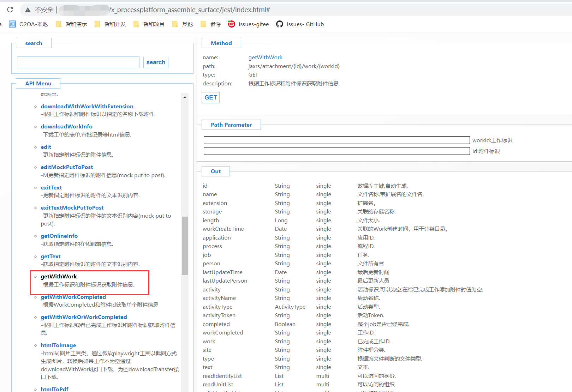
Task: Open the 智和演示 bookmark folder
Action: pyautogui.click(x=72, y=24)
